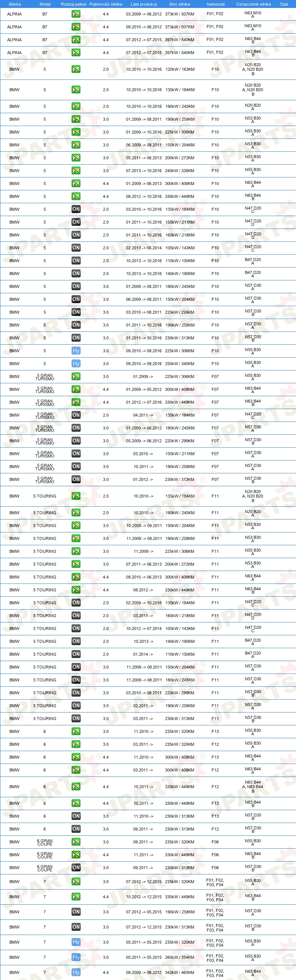Click the date cell 09.2009 -> 06.2012
Viewport: 296px width, 980px height.
pos(144,972)
